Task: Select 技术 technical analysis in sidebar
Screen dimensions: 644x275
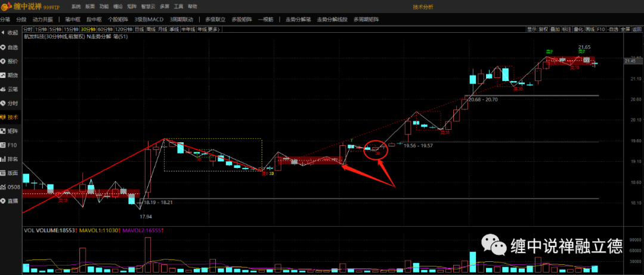Action: point(10,117)
